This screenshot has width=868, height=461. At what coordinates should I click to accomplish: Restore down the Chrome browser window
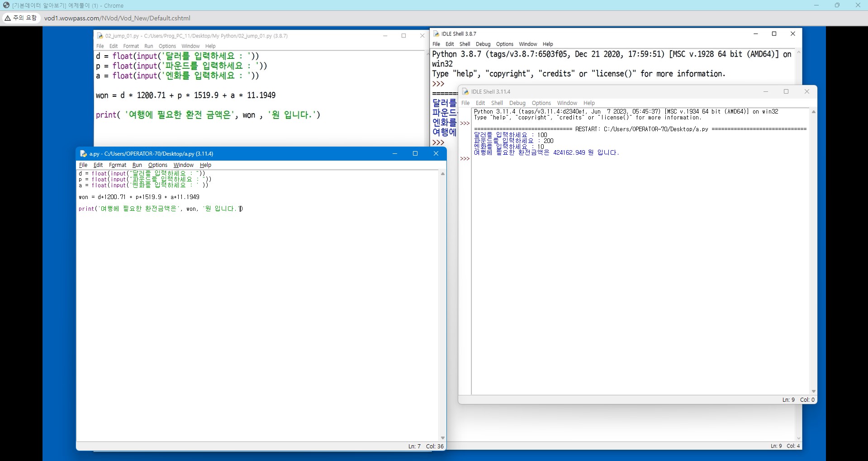click(837, 5)
